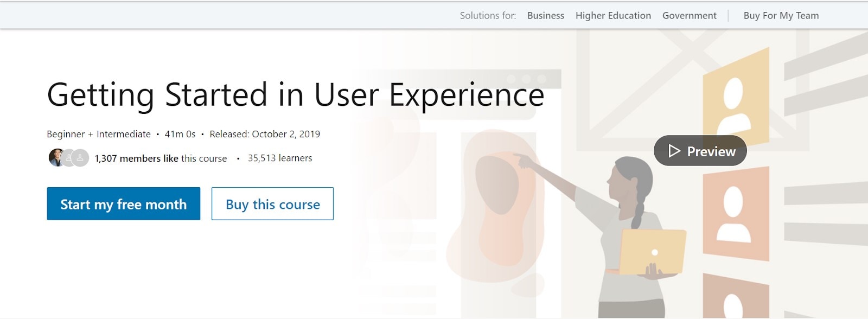Click the yellow profile card illustration
Image resolution: width=868 pixels, height=319 pixels.
coord(735,98)
